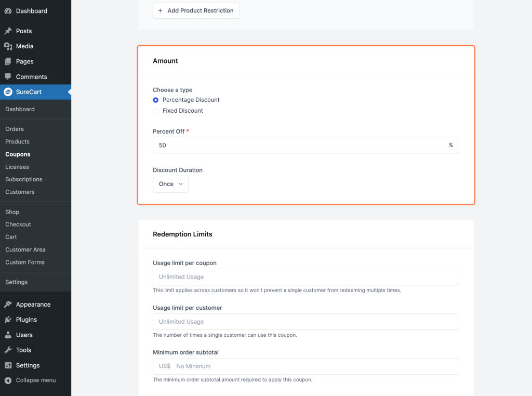Click the Minimum order subtotal field
This screenshot has height=396, width=532.
314,366
